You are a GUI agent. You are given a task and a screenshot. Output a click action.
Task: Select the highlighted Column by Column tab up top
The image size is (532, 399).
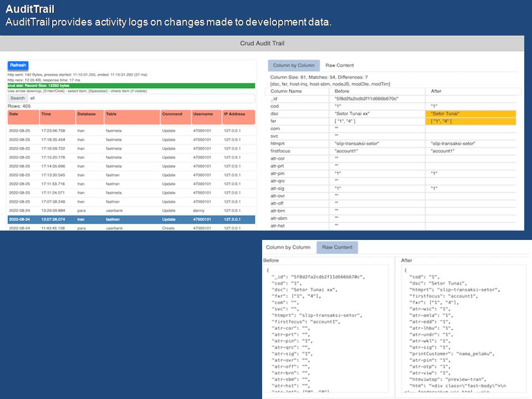(294, 65)
